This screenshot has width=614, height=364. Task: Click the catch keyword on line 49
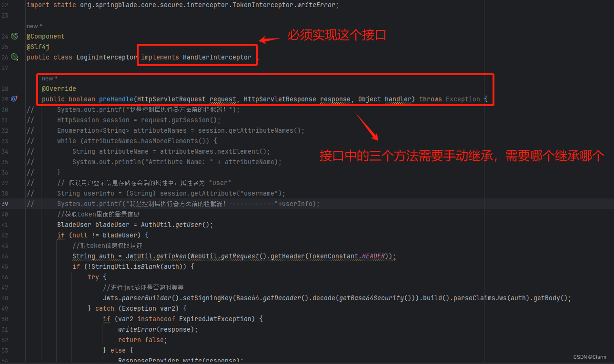105,308
